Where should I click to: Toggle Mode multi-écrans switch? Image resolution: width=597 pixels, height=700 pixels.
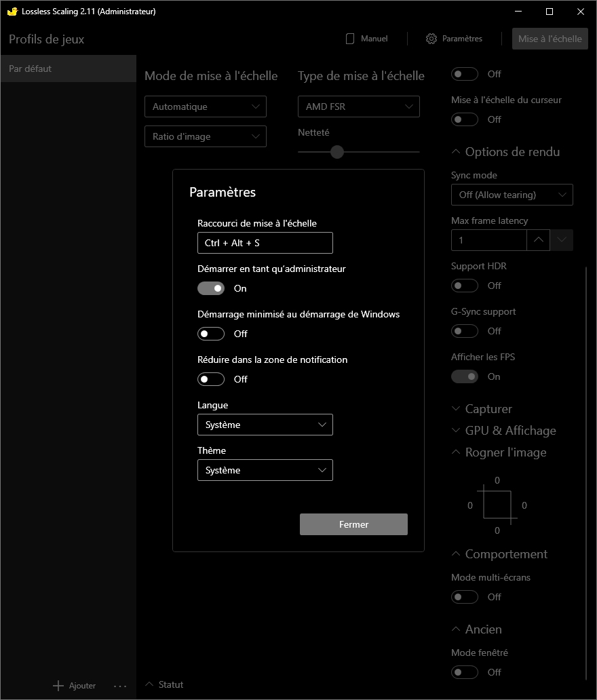465,598
